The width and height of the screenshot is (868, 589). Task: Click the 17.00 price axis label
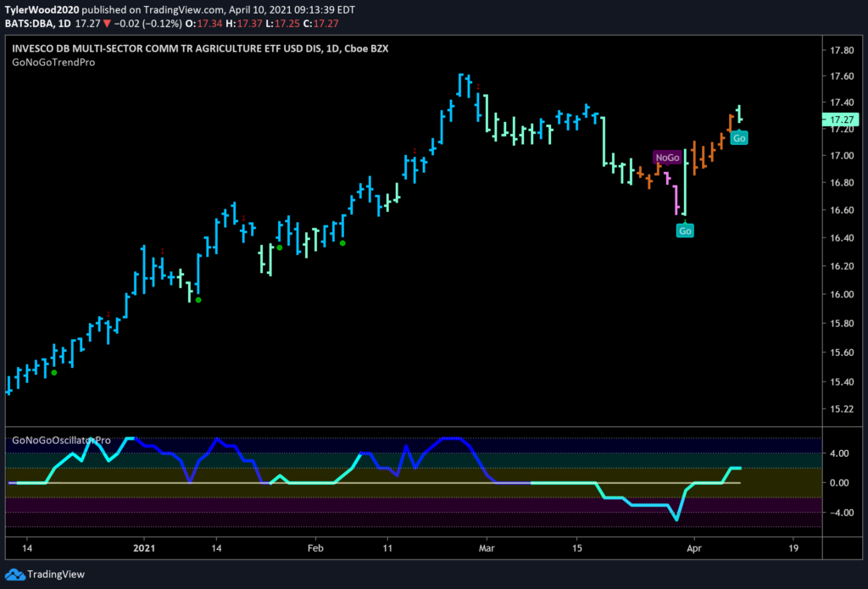(x=842, y=156)
